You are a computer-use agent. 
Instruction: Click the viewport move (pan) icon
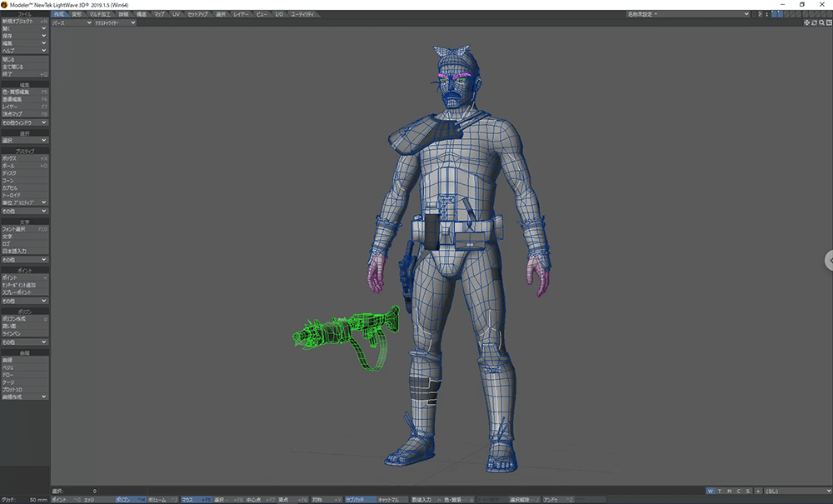click(x=806, y=22)
